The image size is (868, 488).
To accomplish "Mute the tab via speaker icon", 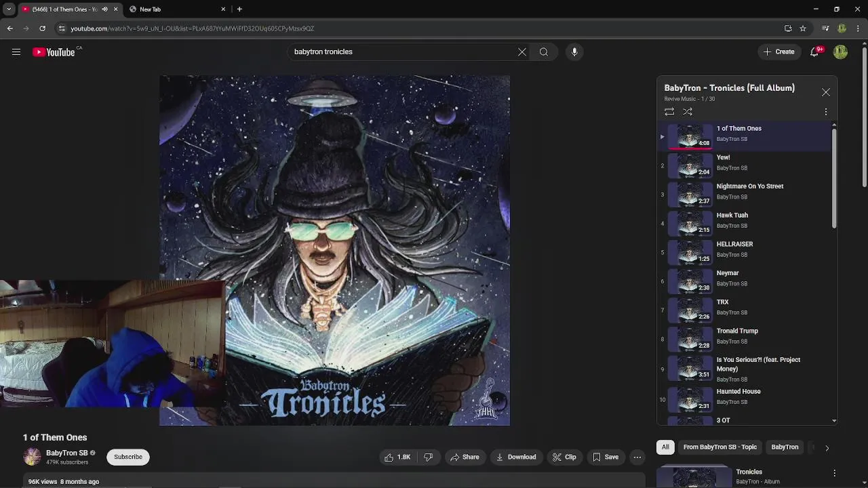I will tap(104, 9).
